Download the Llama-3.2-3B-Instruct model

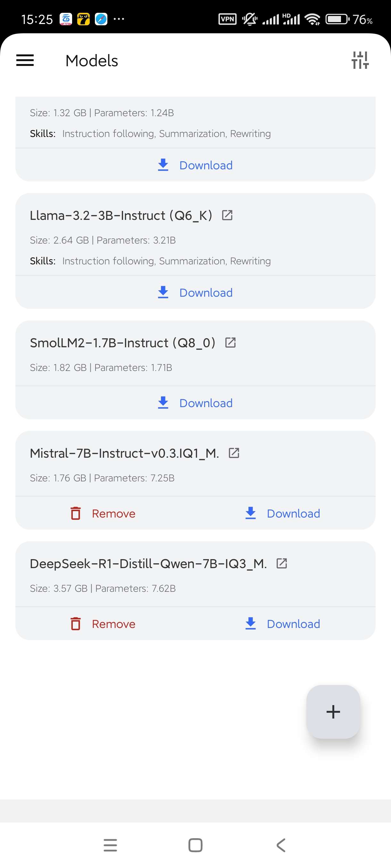point(195,293)
